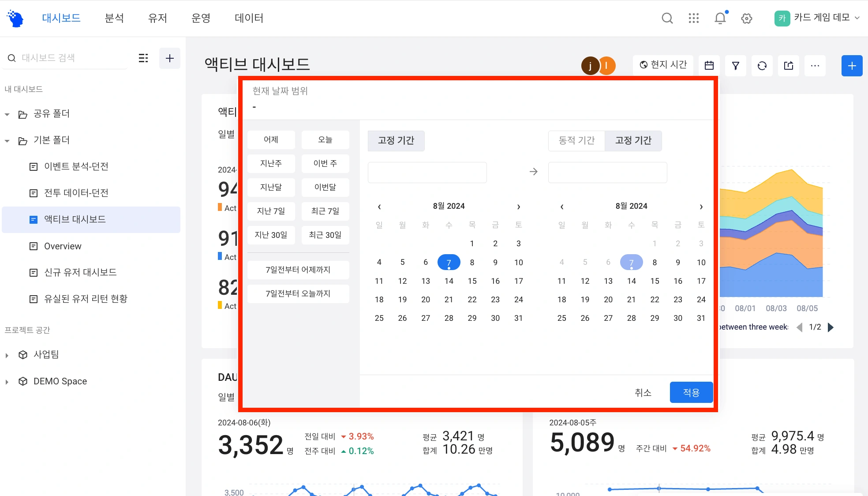
Task: Select the left 고정 기간 toggle
Action: point(396,141)
